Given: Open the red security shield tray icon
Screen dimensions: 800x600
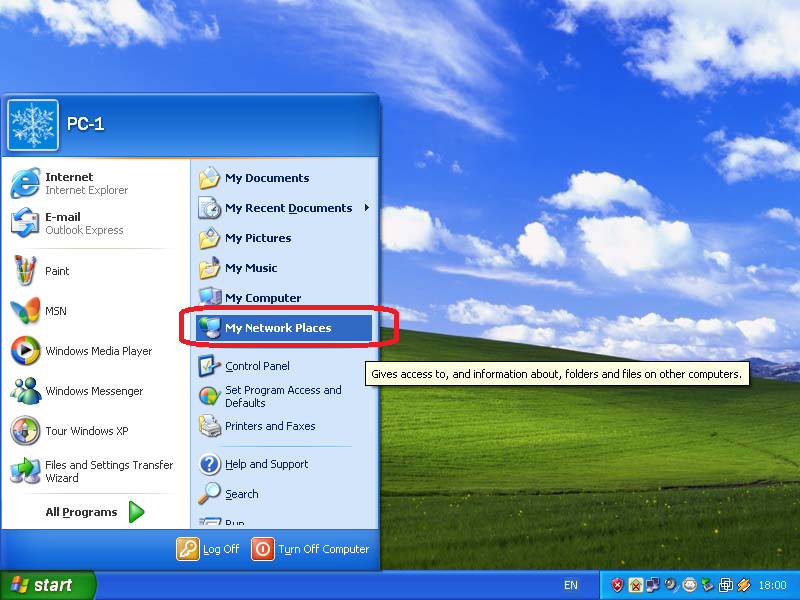Looking at the screenshot, I should pos(616,585).
